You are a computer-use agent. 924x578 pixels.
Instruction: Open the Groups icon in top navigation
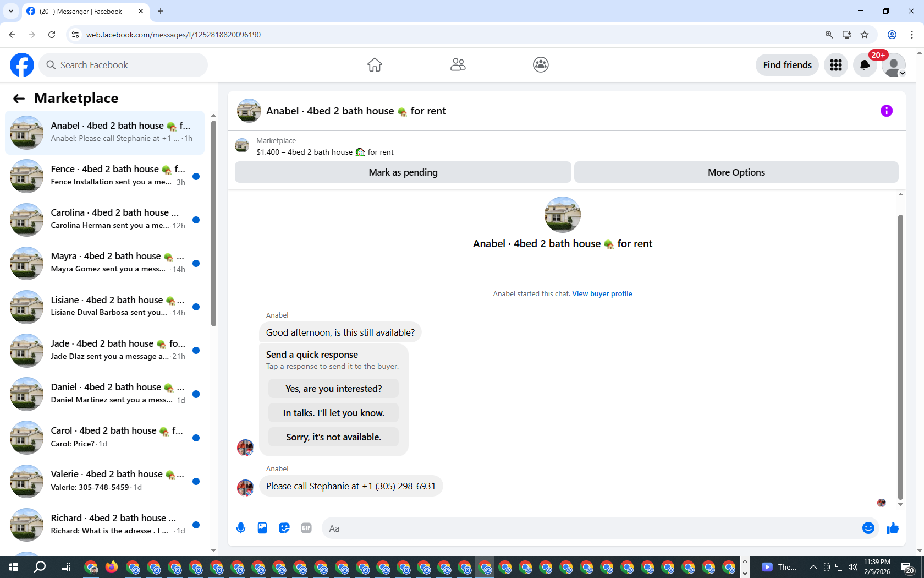coord(541,65)
